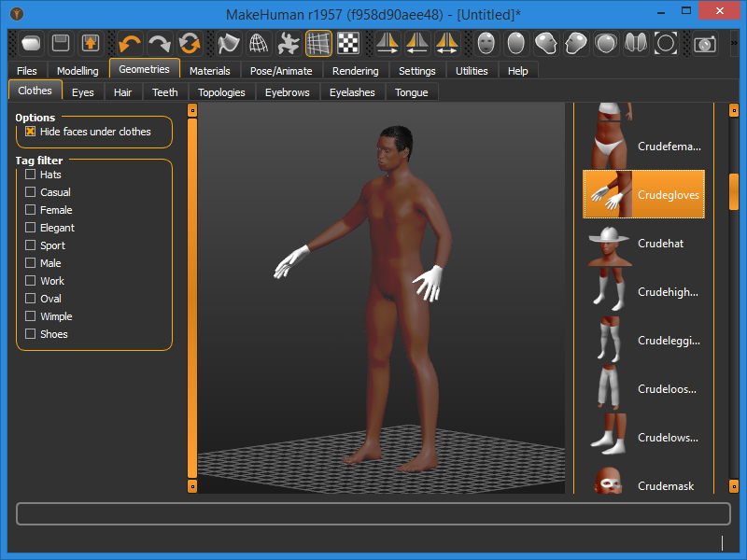The height and width of the screenshot is (560, 747).
Task: Switch to Topologies sub-tab
Action: (221, 91)
